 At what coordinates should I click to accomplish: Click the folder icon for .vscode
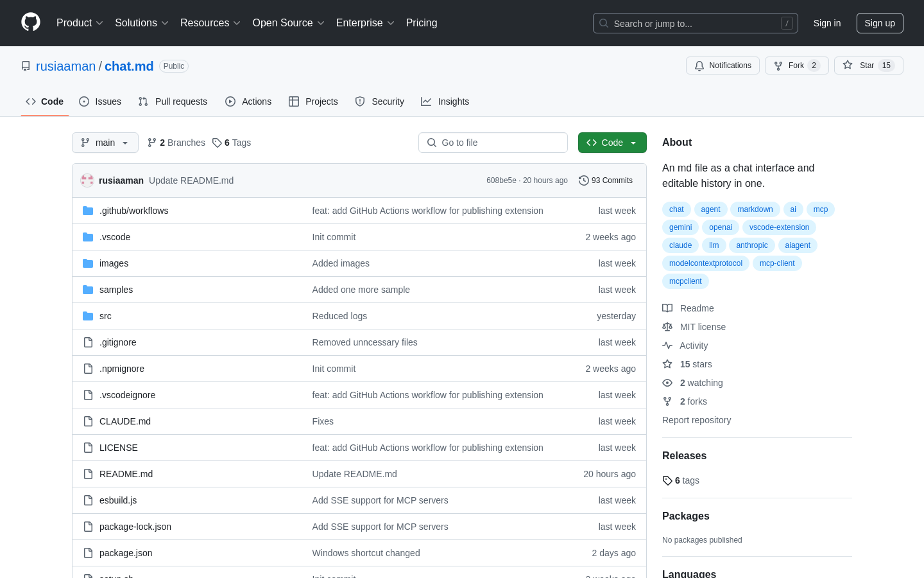[88, 237]
